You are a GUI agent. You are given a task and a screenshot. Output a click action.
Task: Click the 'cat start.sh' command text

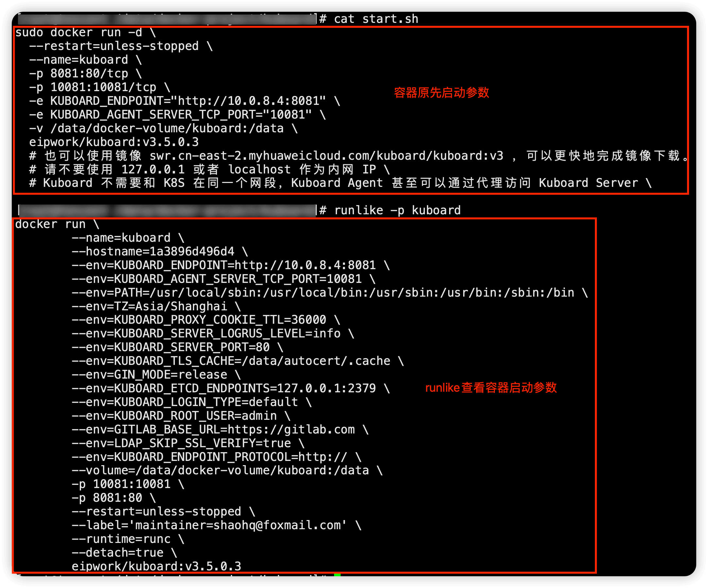[x=376, y=19]
